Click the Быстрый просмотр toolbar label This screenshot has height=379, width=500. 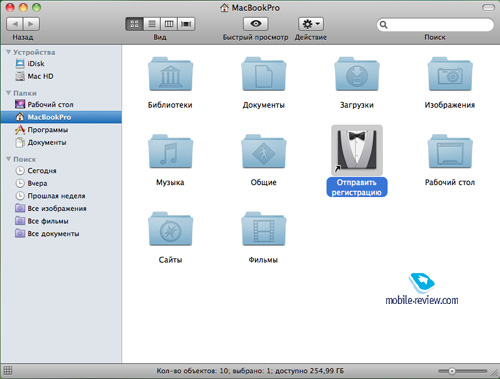point(256,37)
